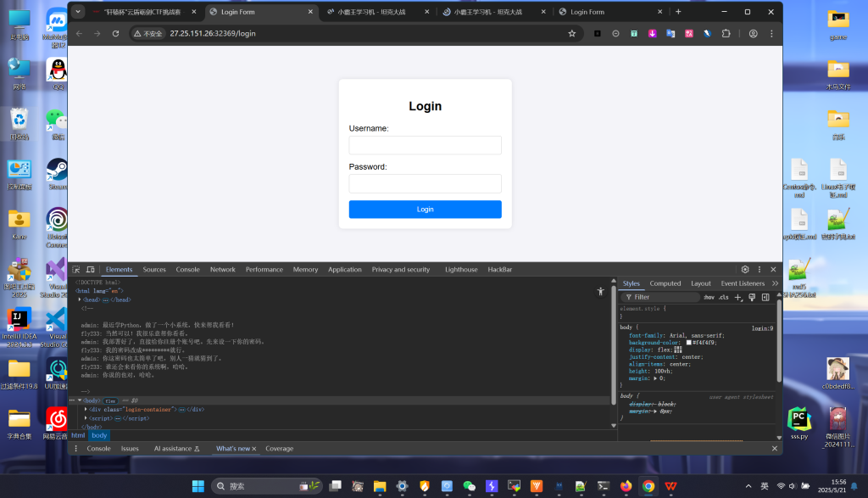
Task: Open the login:9 stylesheet source link
Action: click(x=762, y=328)
